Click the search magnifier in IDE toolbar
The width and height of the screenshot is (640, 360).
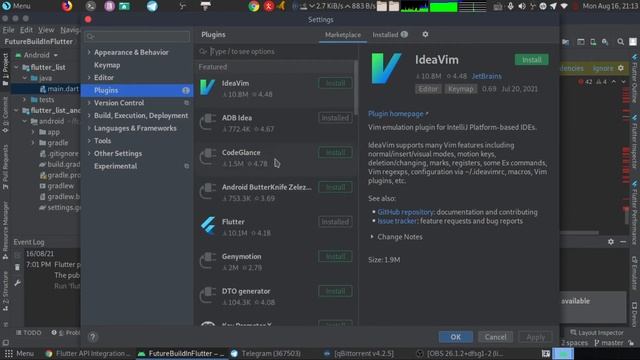pos(620,42)
